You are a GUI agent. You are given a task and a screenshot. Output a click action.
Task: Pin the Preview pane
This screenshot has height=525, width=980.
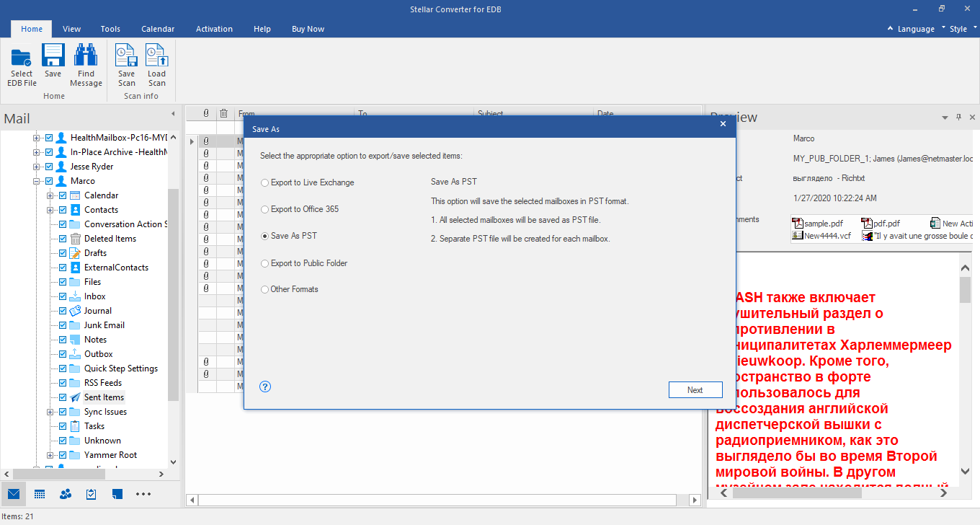coord(958,117)
